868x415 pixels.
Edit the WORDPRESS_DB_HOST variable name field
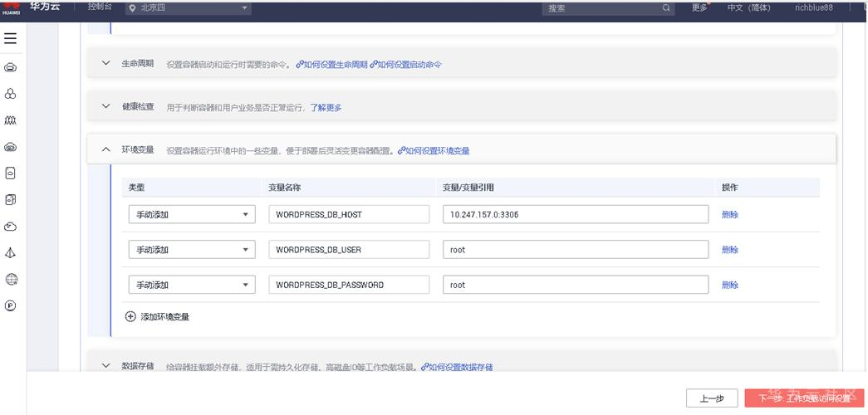[x=349, y=215]
